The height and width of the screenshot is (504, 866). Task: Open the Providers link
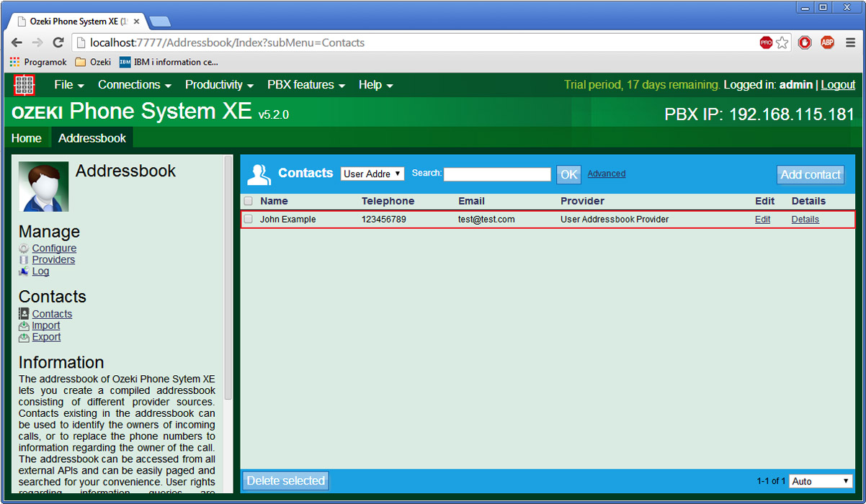53,260
